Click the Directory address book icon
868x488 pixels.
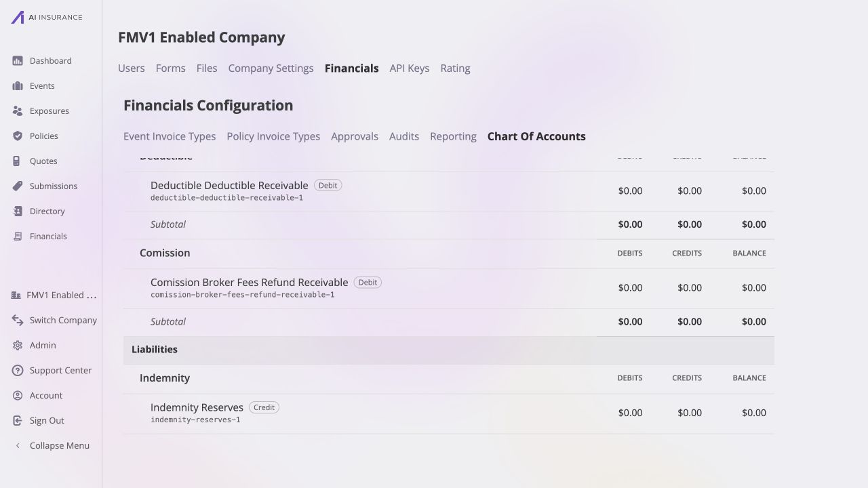point(18,211)
